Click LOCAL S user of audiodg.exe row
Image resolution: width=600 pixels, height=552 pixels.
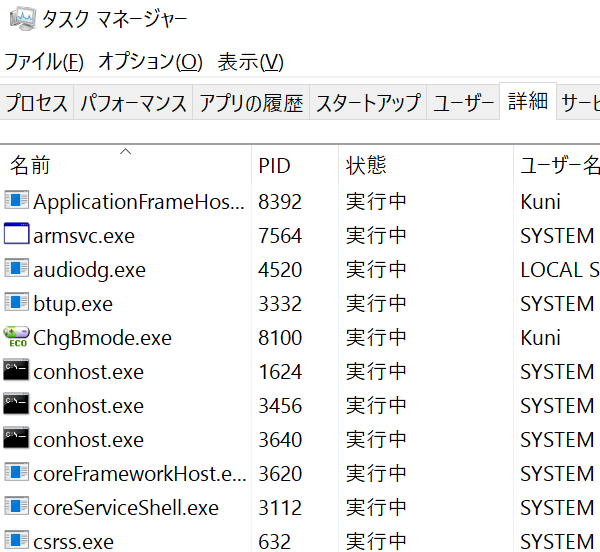click(x=560, y=270)
